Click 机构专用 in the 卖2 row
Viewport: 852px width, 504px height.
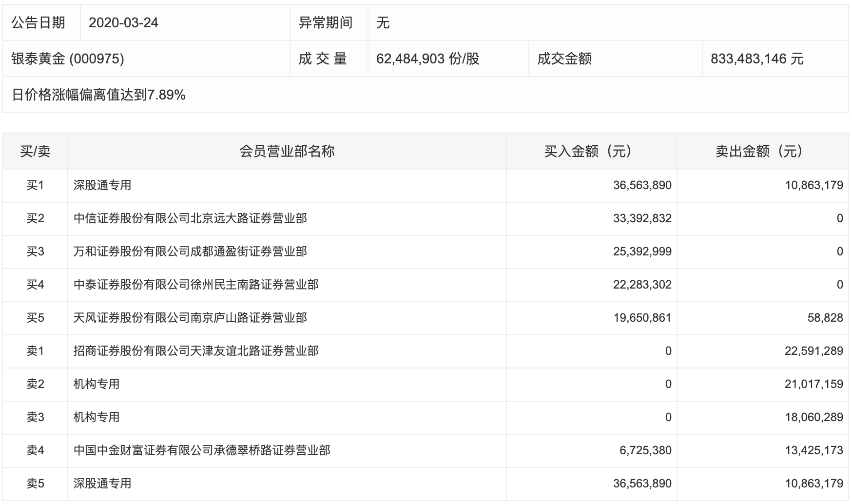tap(97, 384)
